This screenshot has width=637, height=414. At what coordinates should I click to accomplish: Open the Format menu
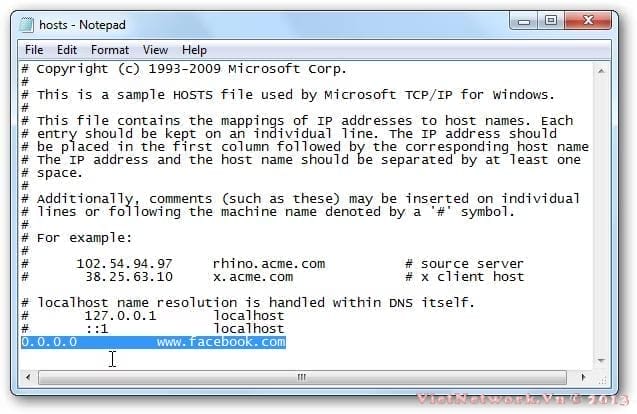tap(110, 50)
